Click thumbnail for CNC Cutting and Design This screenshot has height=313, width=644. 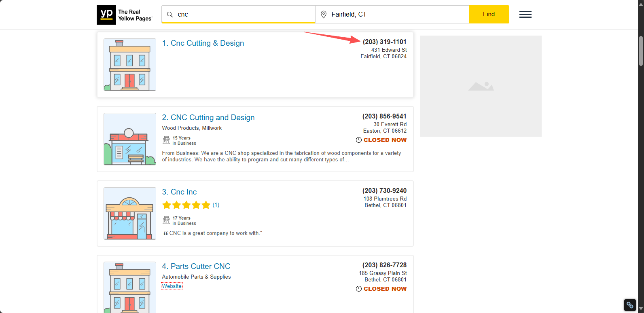pos(130,139)
